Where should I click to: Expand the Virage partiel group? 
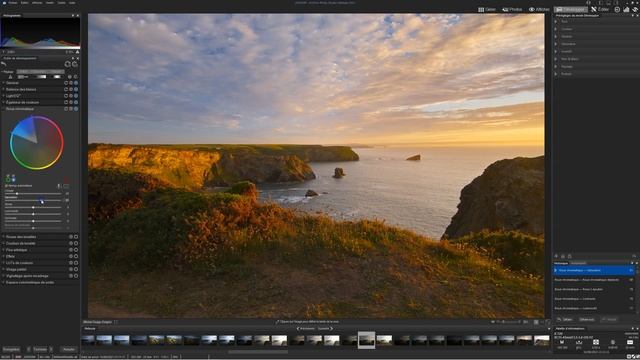tap(4, 269)
